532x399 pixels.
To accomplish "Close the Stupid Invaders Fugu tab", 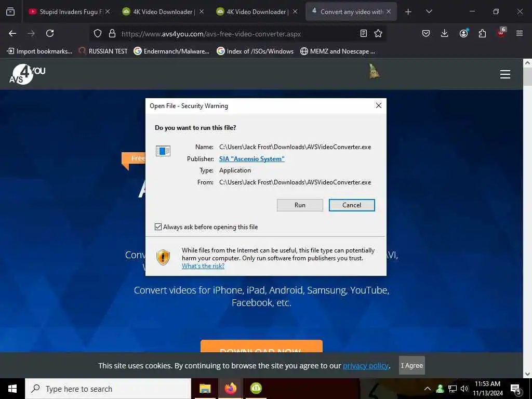I will [x=107, y=11].
